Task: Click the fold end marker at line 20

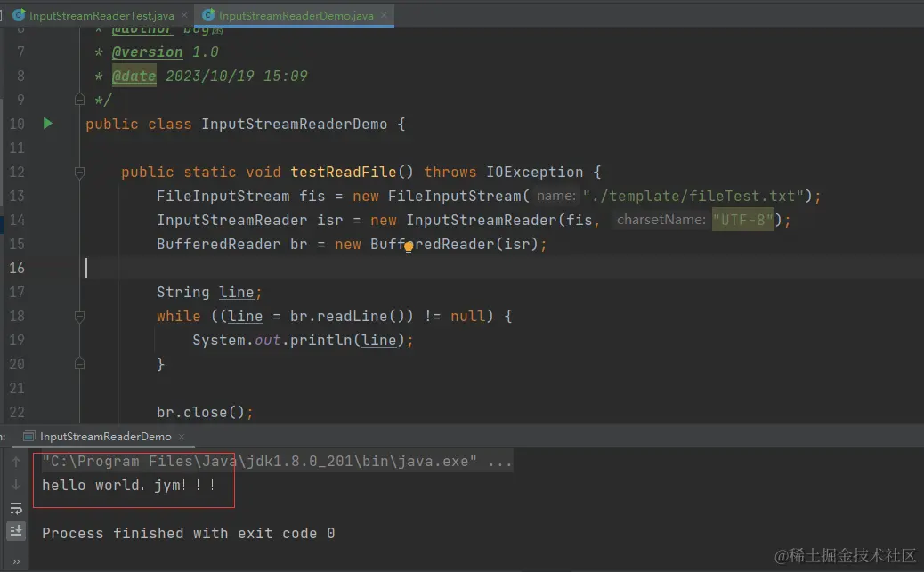Action: (79, 364)
